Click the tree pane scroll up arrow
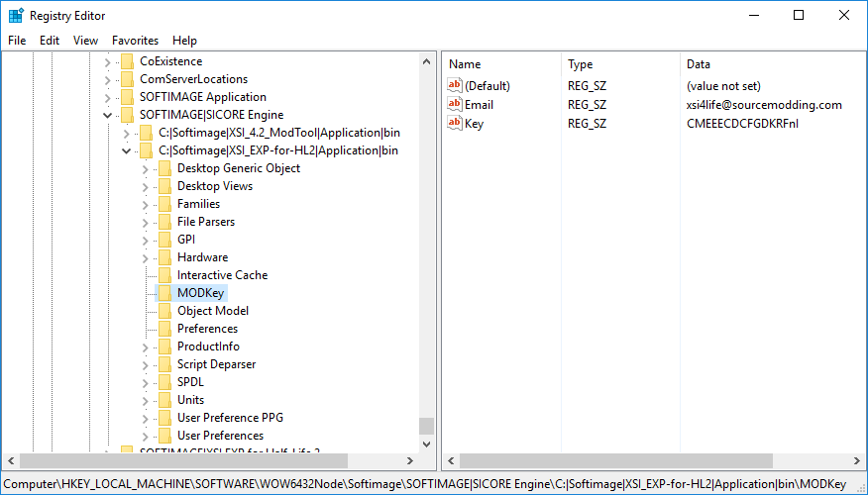 426,62
